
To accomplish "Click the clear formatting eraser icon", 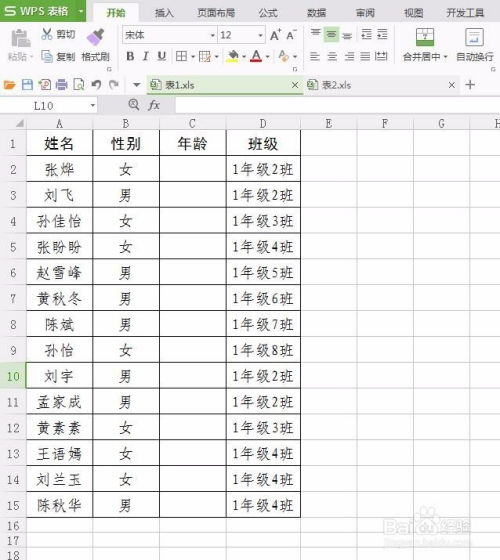I will tap(284, 56).
